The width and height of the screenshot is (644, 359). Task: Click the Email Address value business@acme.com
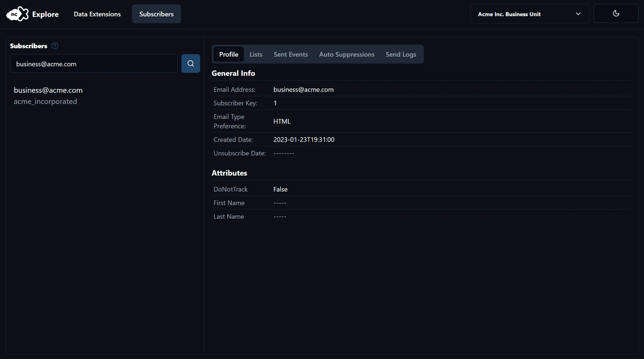(303, 90)
